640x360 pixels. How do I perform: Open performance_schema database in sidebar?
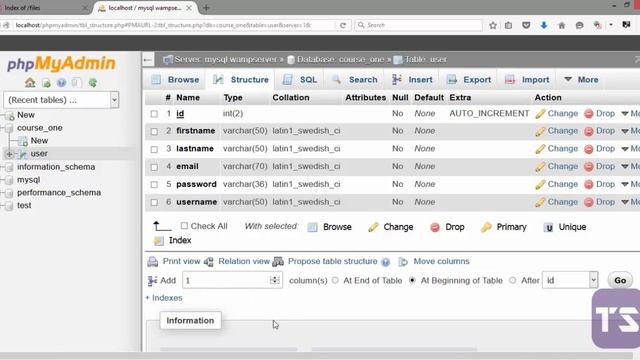[x=59, y=193]
